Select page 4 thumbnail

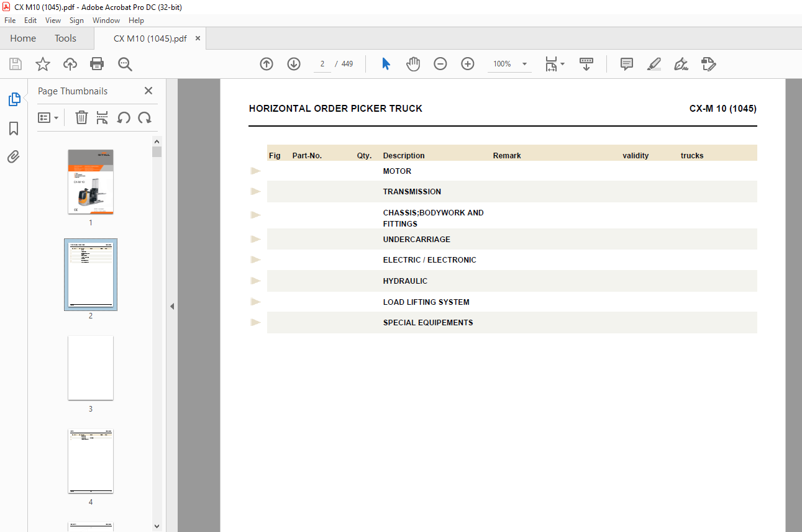pyautogui.click(x=91, y=461)
